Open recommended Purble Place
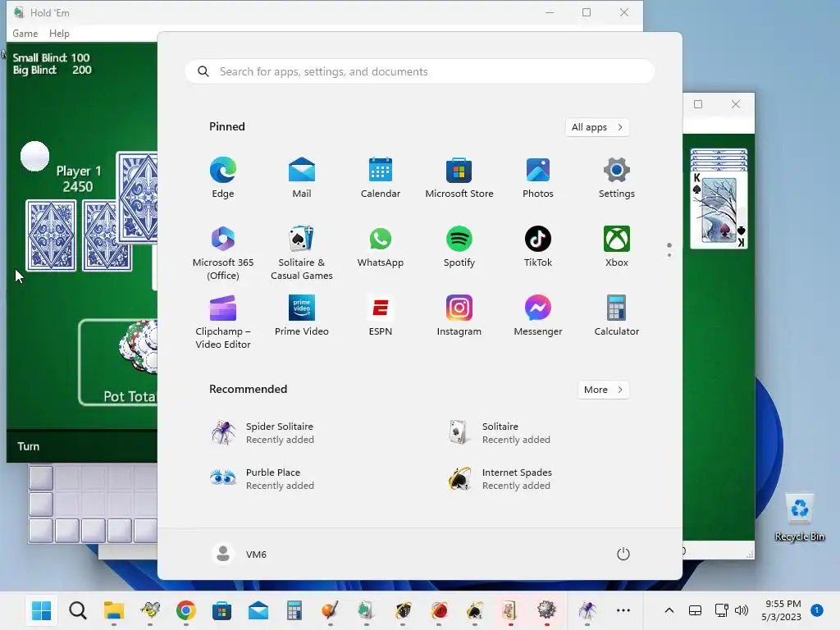 click(x=262, y=479)
